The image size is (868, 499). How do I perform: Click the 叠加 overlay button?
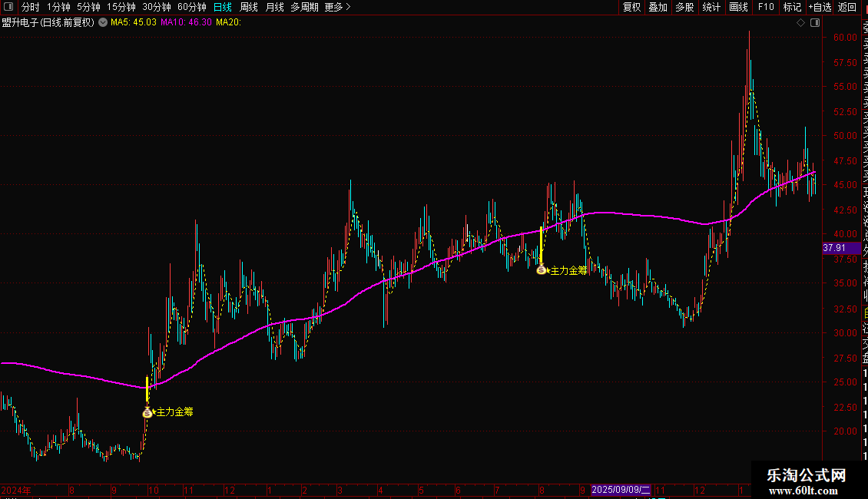(x=658, y=7)
